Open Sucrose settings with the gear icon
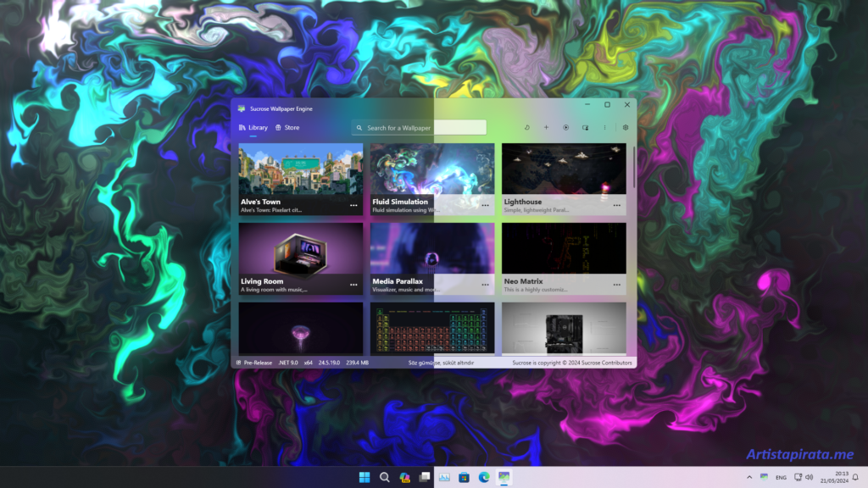The width and height of the screenshot is (868, 488). tap(625, 127)
